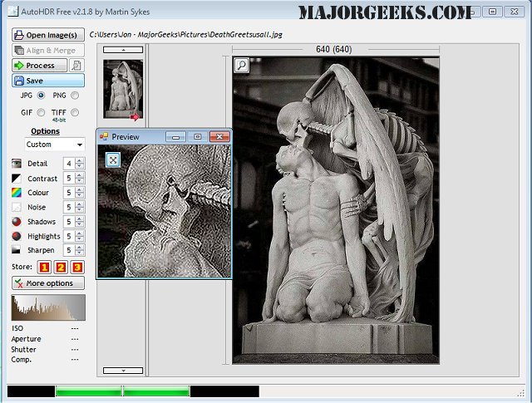Click the magnifier zoom icon on main image
The height and width of the screenshot is (403, 532).
242,65
